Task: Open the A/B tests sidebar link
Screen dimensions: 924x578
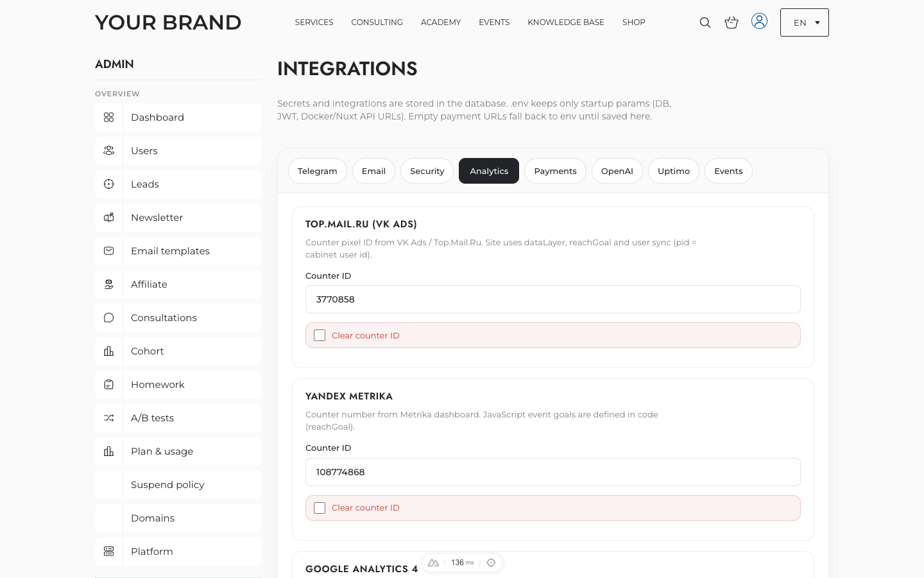Action: [x=178, y=418]
